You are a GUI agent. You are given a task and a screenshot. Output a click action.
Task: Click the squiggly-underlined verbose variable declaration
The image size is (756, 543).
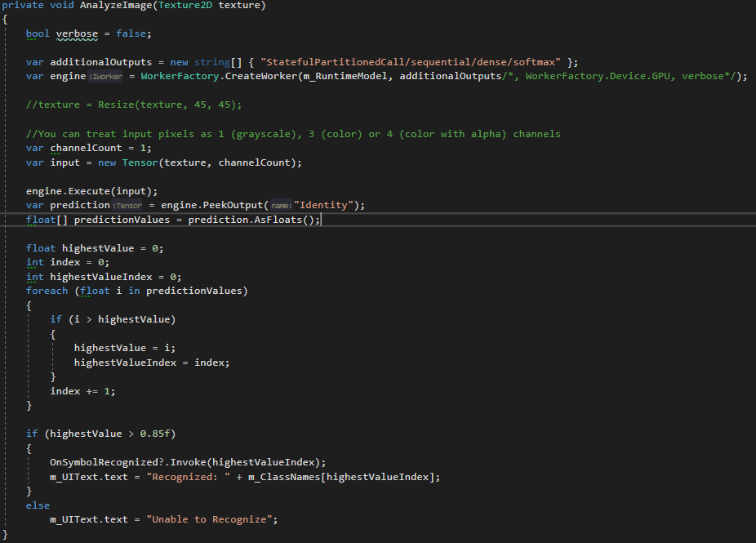click(77, 33)
